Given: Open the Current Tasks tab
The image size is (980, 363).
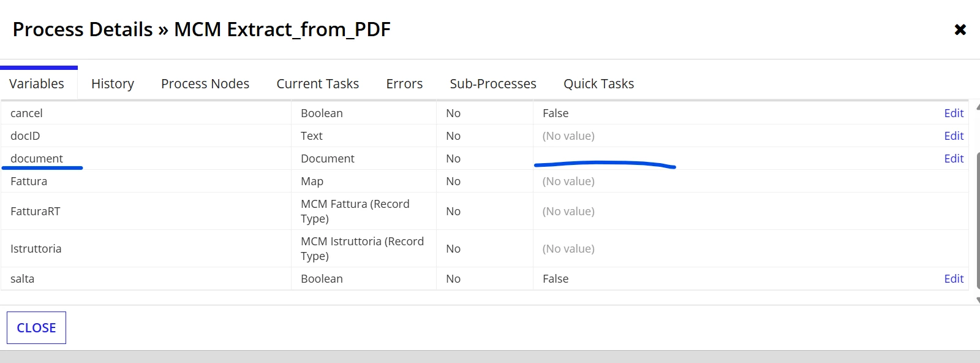Looking at the screenshot, I should pyautogui.click(x=317, y=83).
